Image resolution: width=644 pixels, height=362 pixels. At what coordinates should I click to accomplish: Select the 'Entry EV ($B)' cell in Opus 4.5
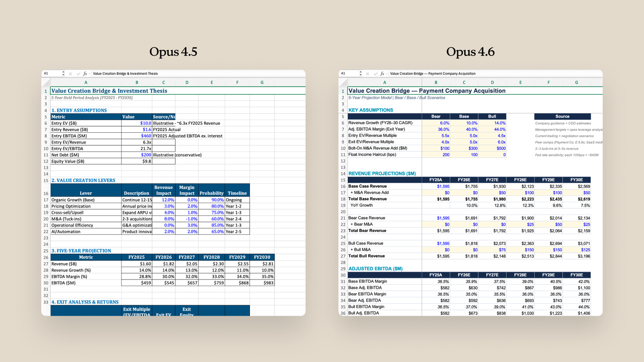coord(86,123)
